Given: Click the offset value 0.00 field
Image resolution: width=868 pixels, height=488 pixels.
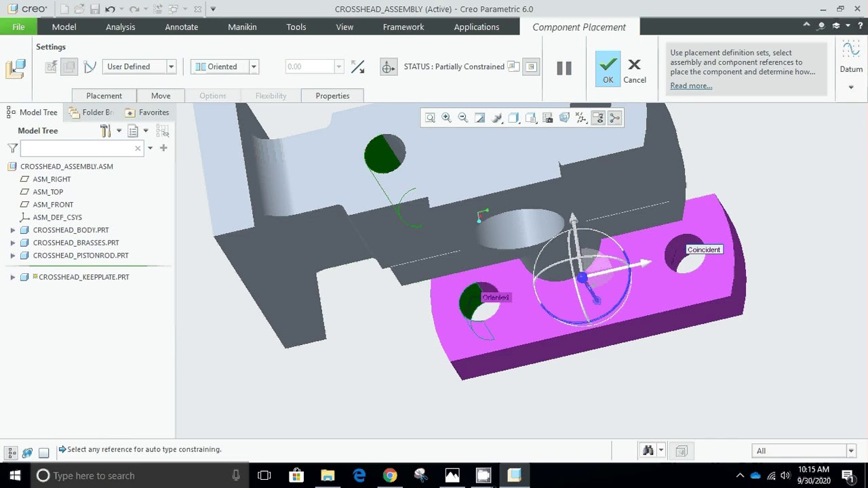Looking at the screenshot, I should tap(309, 66).
